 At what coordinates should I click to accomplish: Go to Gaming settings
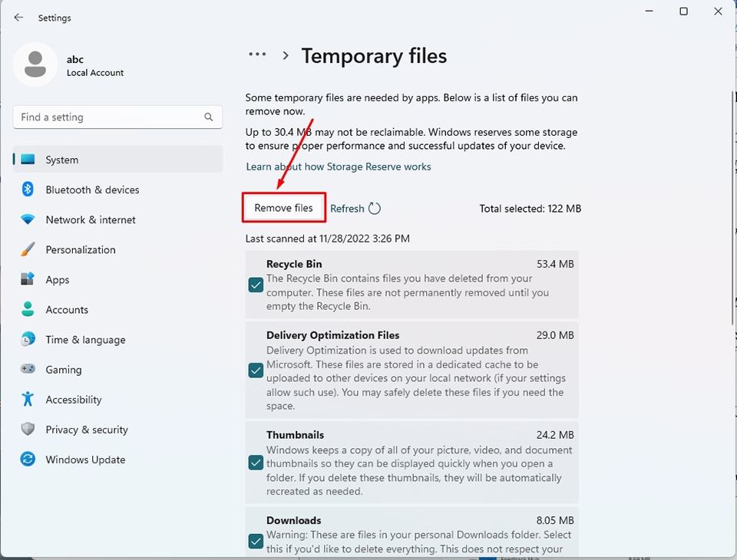pos(117,370)
